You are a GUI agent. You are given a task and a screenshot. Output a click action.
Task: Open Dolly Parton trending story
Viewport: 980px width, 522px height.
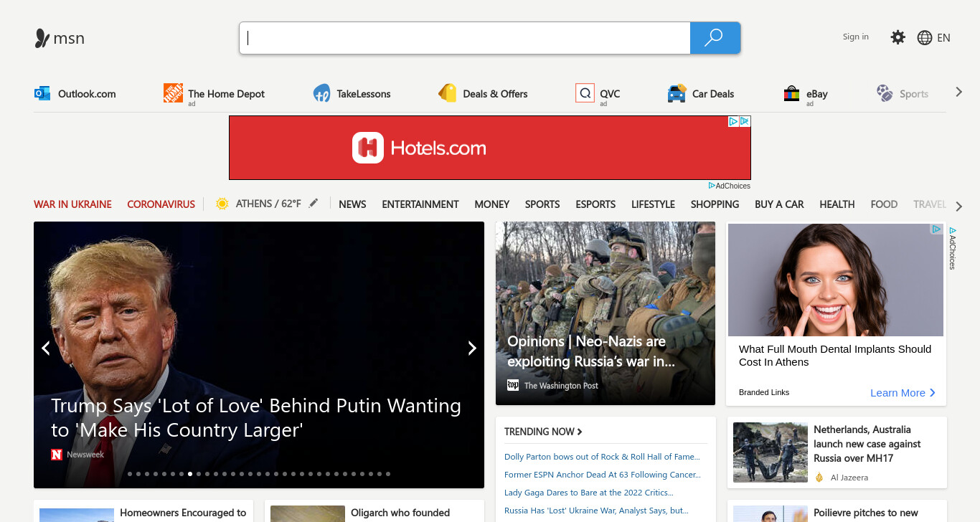[x=602, y=457]
